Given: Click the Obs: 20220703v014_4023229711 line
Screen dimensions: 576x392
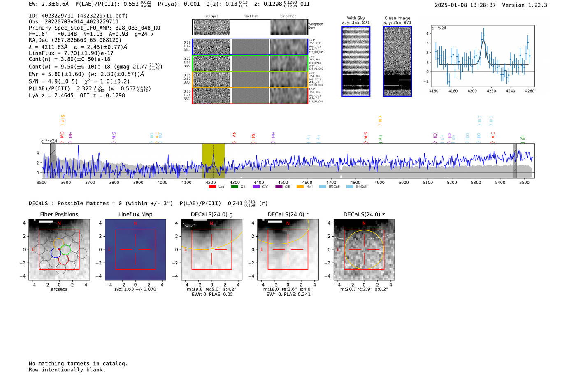Looking at the screenshot, I should (x=74, y=22).
